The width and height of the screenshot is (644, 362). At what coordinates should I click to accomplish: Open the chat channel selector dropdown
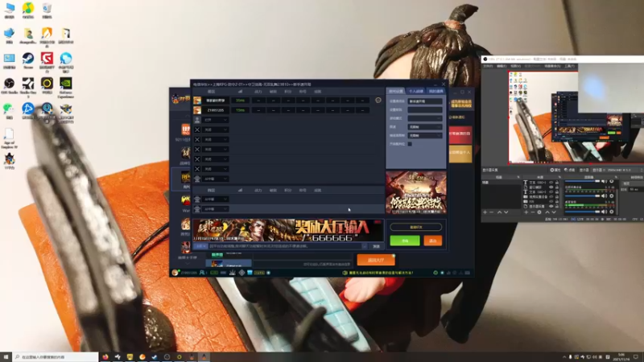tap(200, 246)
